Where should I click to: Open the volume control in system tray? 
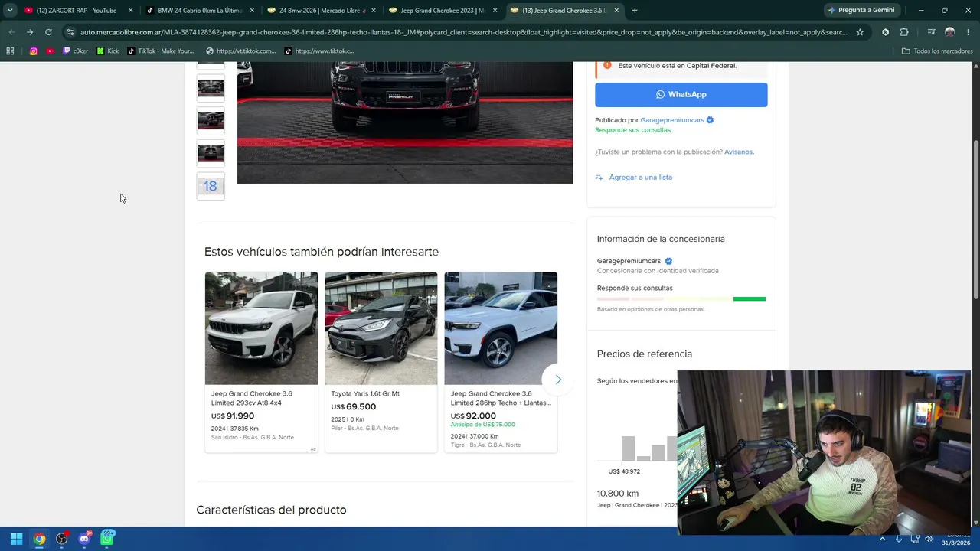[x=929, y=539]
